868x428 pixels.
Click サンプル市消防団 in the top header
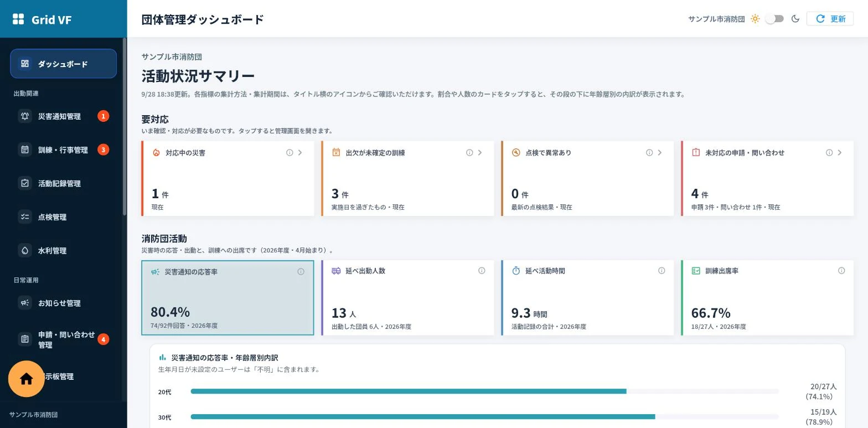click(x=716, y=19)
